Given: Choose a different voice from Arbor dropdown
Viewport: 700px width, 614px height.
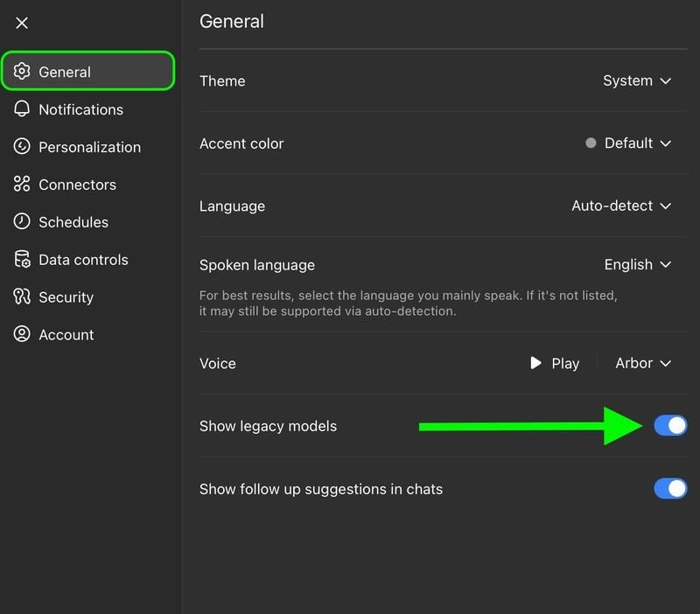Looking at the screenshot, I should (x=643, y=363).
